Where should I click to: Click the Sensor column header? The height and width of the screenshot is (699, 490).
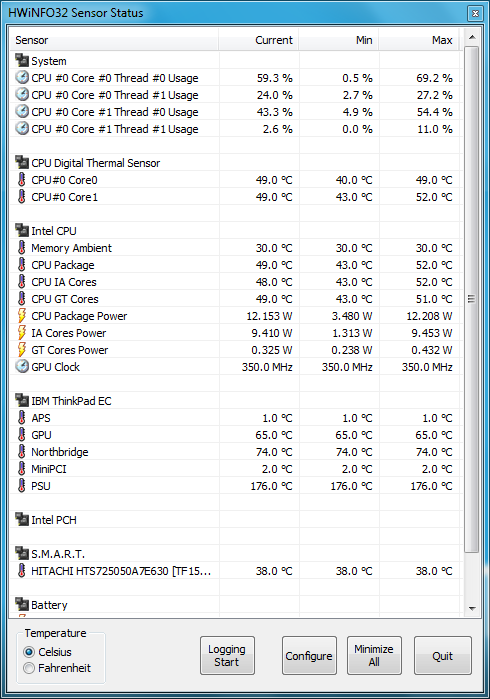point(114,40)
